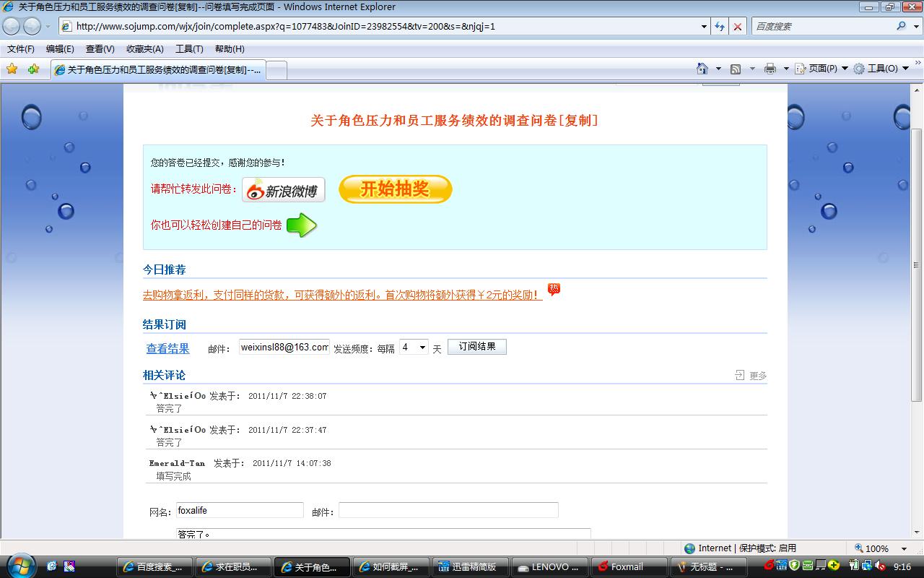Screen dimensions: 924x578
Task: Click the 百度搜索 search box
Action: (823, 26)
